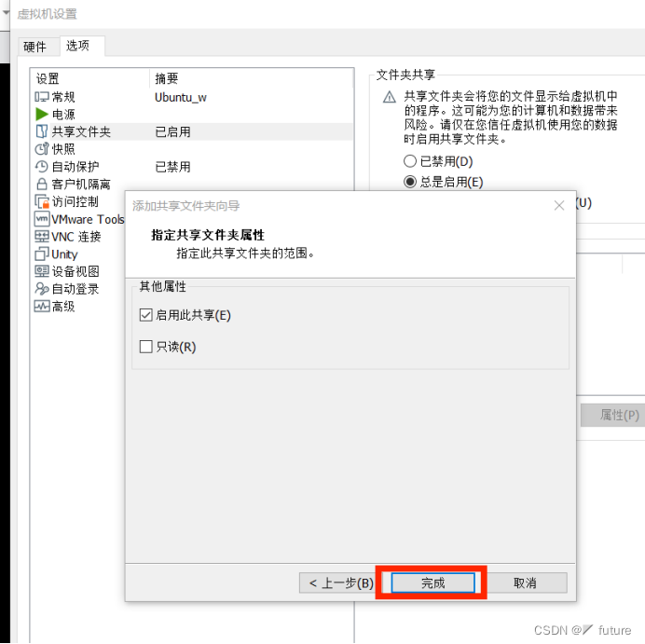The width and height of the screenshot is (645, 644).
Task: Select VMware Tools settings entry
Action: 88,219
